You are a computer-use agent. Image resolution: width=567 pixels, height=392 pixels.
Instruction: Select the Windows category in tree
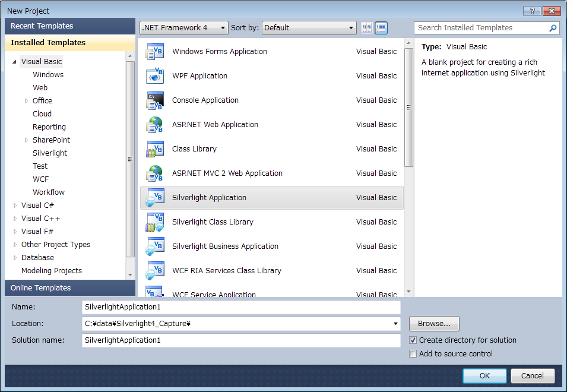[x=48, y=75]
